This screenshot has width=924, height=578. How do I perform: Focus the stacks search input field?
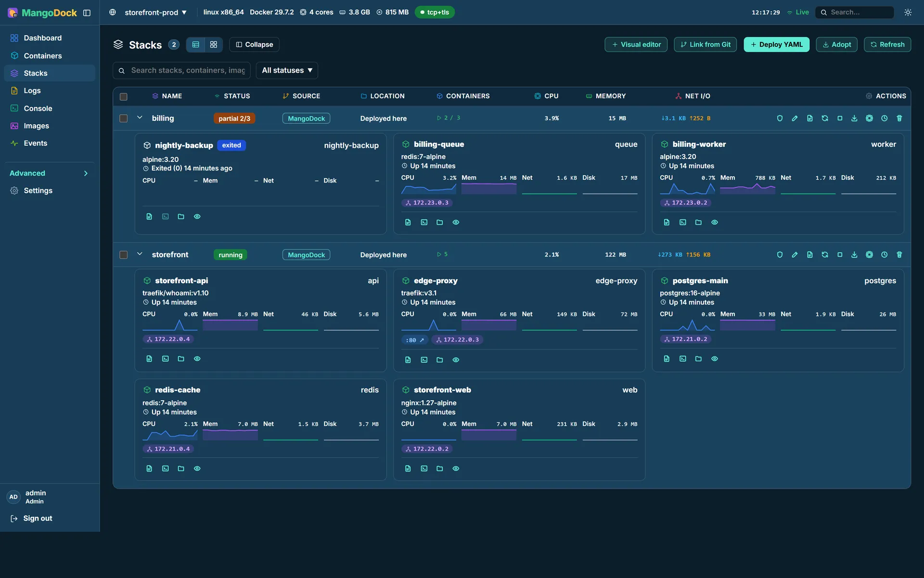(x=181, y=70)
